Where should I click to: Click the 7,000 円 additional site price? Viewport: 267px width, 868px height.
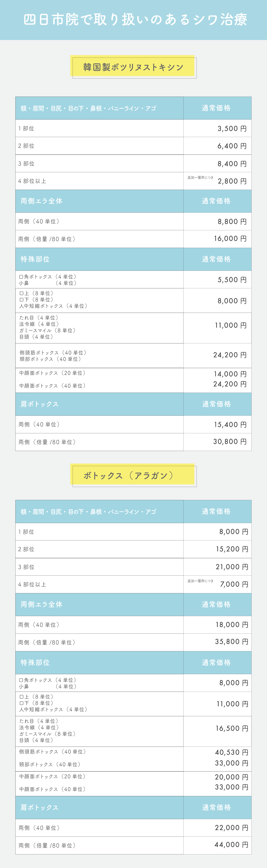pyautogui.click(x=234, y=584)
